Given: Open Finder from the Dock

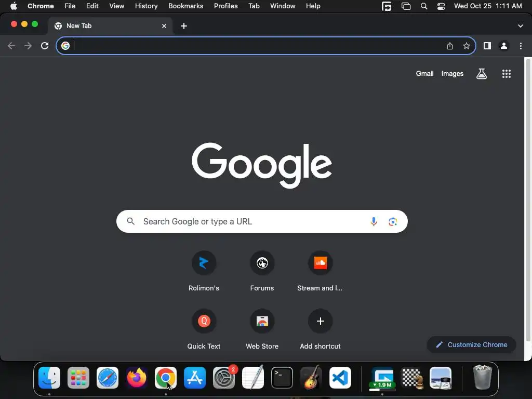Looking at the screenshot, I should pyautogui.click(x=49, y=378).
